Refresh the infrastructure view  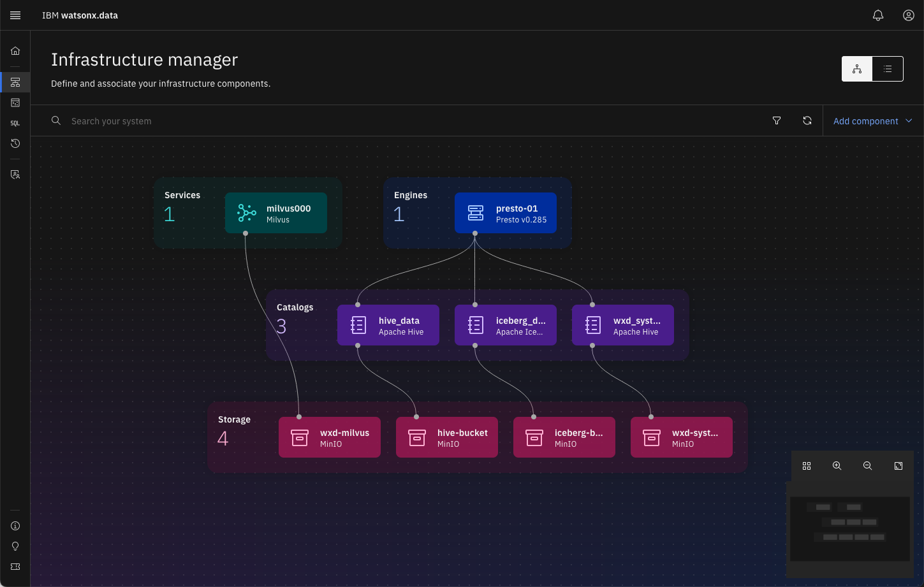coord(807,120)
